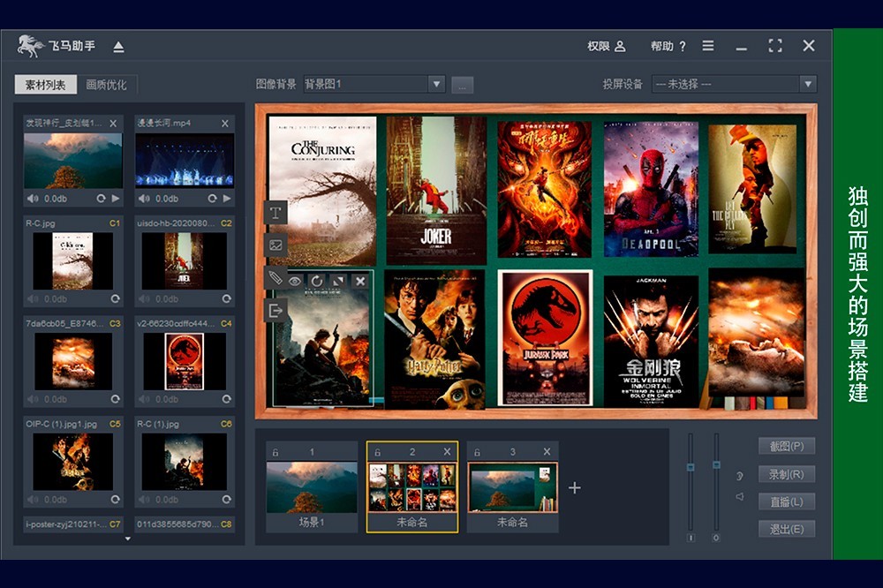The image size is (883, 588).
Task: Click the paperclip attachment tool icon
Action: point(275,278)
